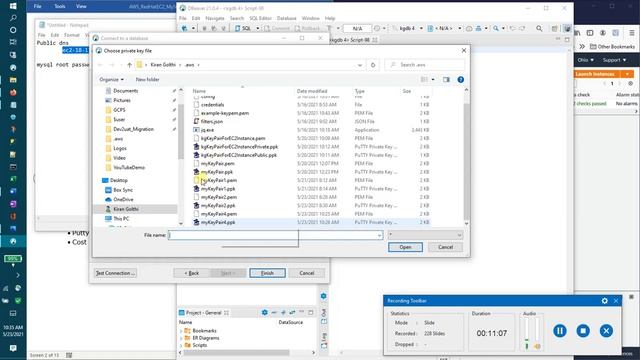Screen dimensions: 640x360
Task: Click into the File name input field
Action: coord(272,235)
